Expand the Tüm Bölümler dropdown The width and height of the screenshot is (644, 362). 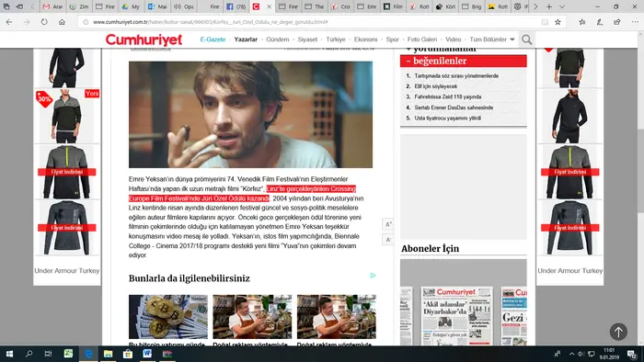[492, 40]
